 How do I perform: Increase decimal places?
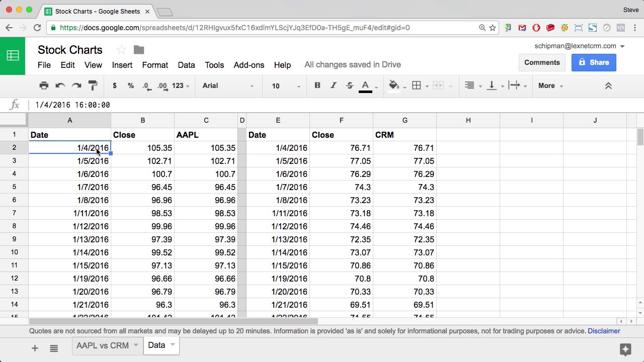coord(163,86)
